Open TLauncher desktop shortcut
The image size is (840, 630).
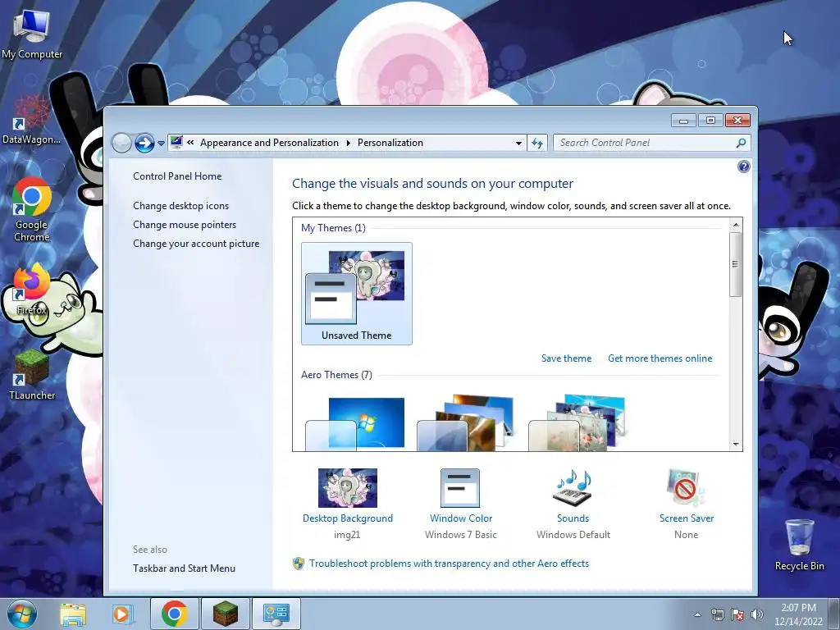tap(32, 375)
